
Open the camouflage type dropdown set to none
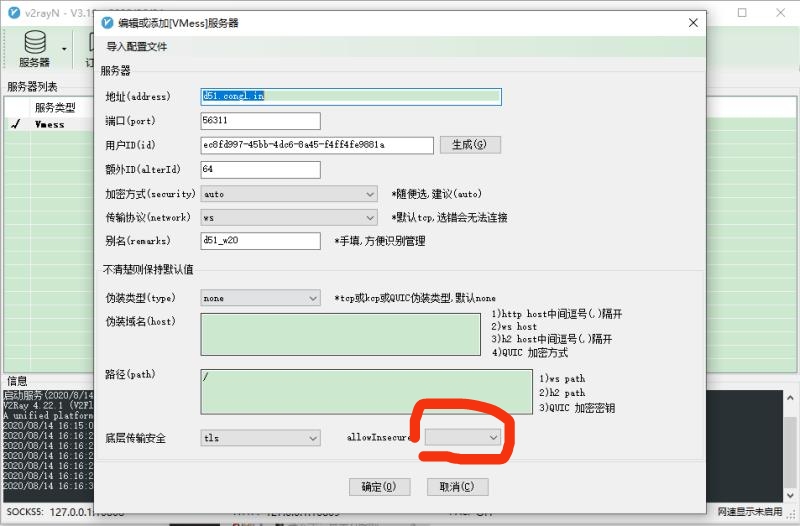260,298
